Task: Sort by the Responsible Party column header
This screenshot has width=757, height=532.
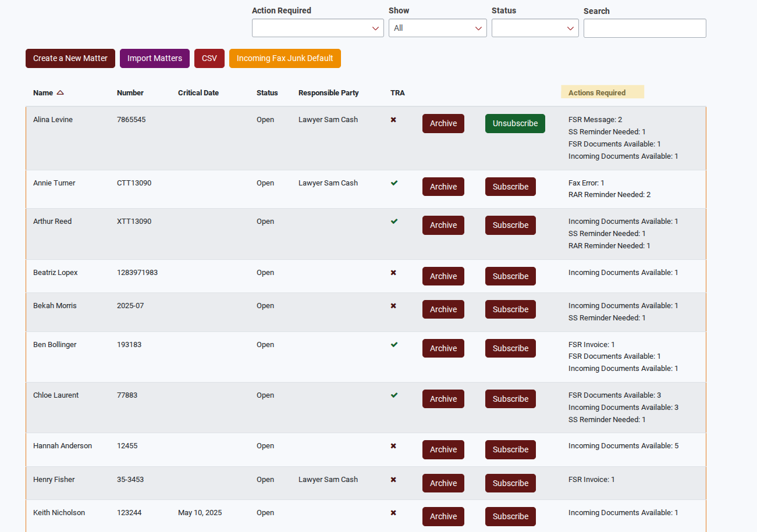Action: pyautogui.click(x=328, y=93)
